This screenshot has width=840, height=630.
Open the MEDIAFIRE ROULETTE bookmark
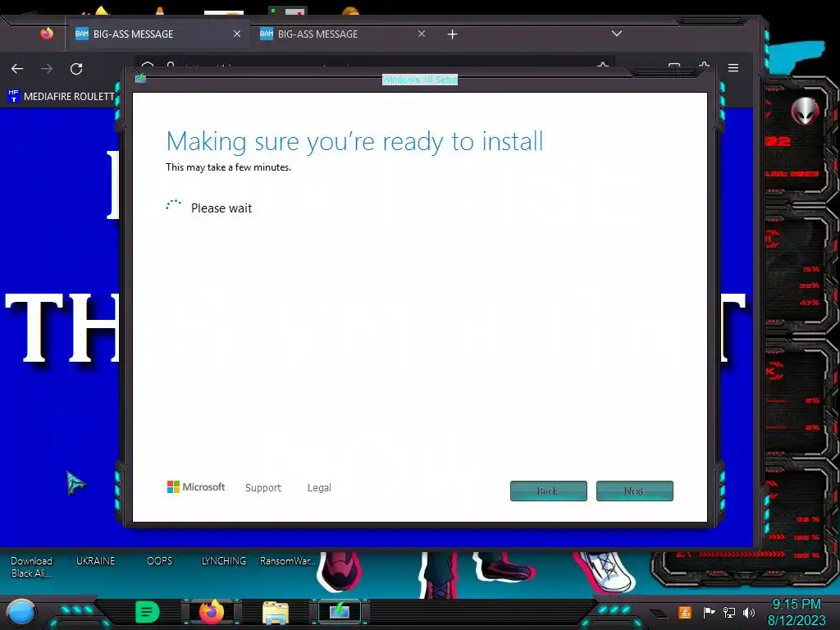62,97
